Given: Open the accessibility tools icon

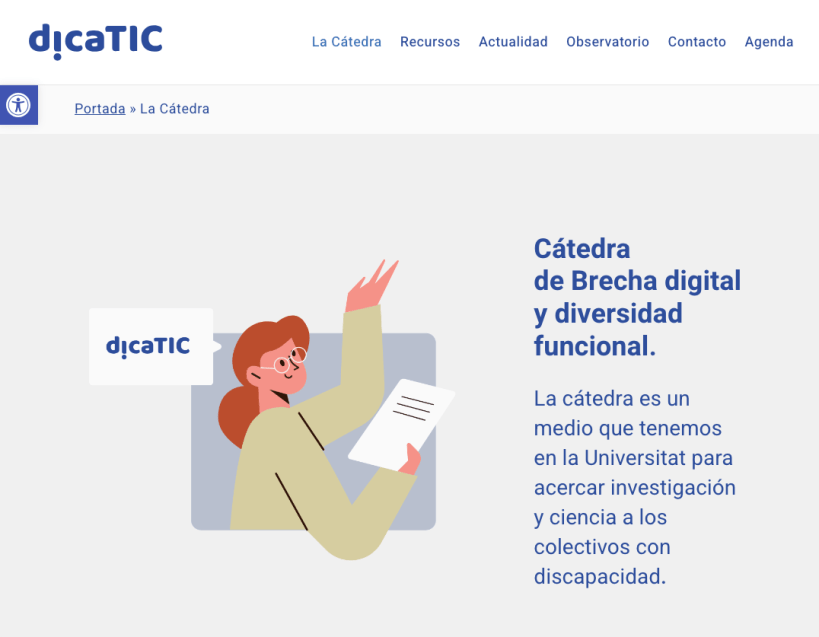Looking at the screenshot, I should pyautogui.click(x=18, y=105).
